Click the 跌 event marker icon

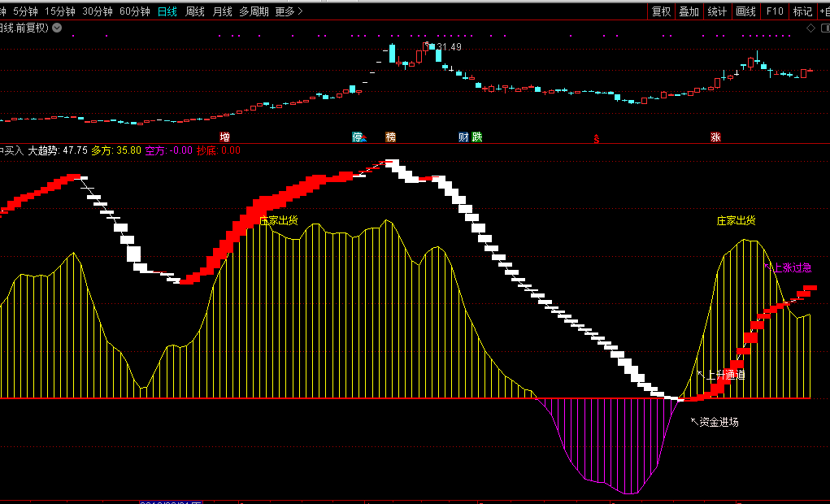click(477, 137)
